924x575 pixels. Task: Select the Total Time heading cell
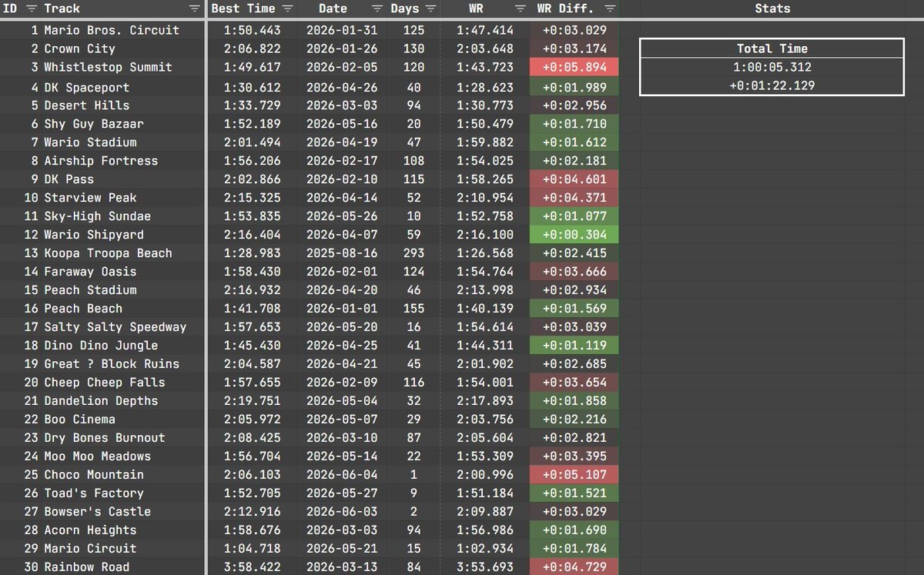click(772, 48)
